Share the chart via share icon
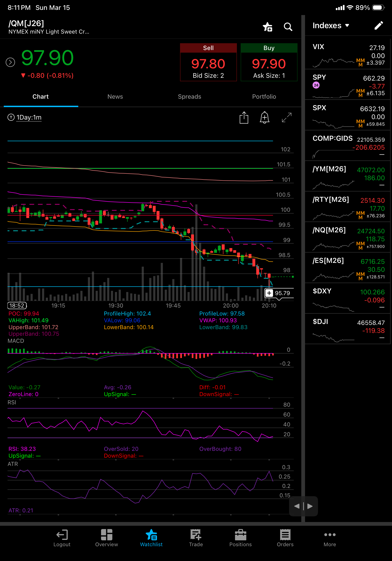 [x=244, y=117]
